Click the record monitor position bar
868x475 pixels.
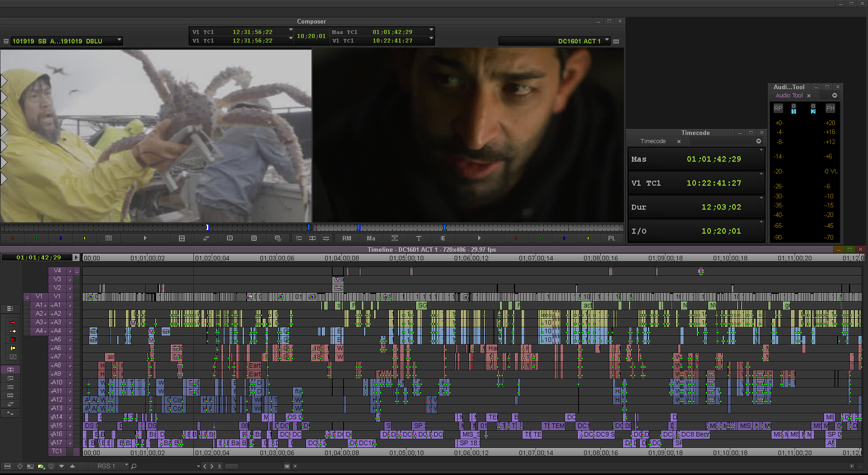pos(469,227)
